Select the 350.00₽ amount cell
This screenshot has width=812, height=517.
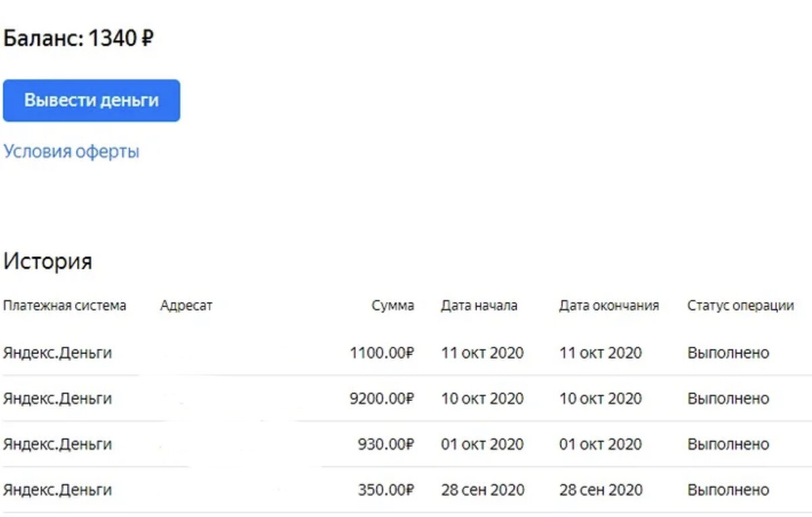click(386, 490)
